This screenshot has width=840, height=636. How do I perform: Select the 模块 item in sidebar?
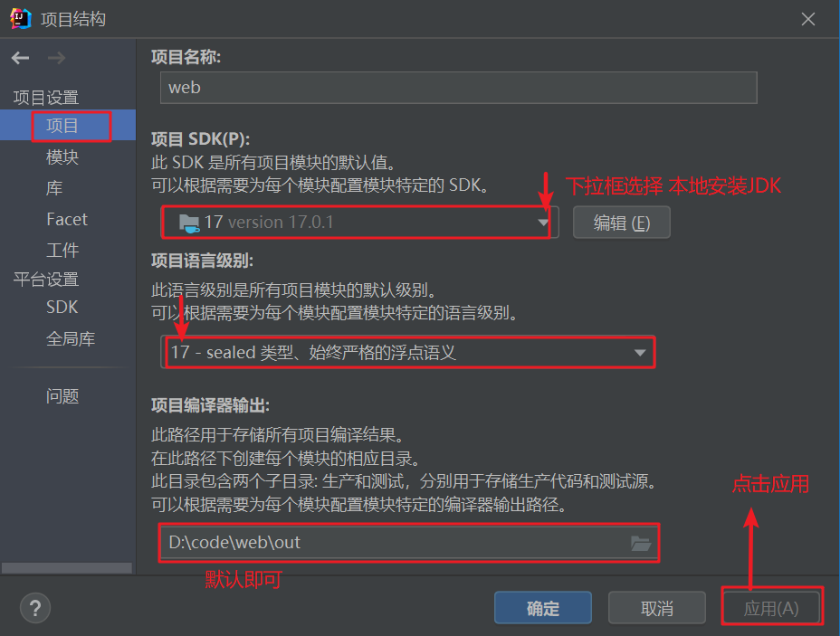[x=62, y=157]
